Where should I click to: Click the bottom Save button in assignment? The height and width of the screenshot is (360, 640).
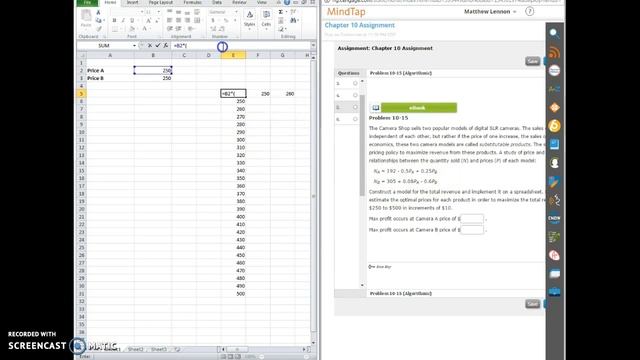[x=533, y=304]
